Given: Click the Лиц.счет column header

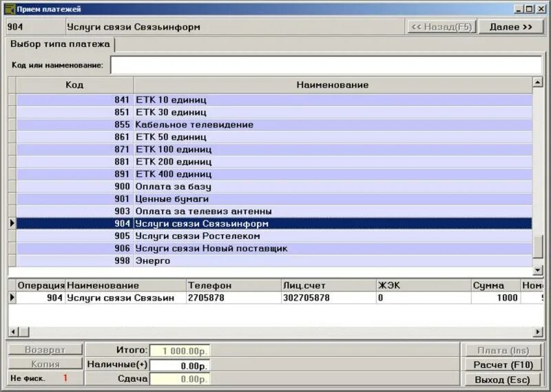Looking at the screenshot, I should point(329,285).
